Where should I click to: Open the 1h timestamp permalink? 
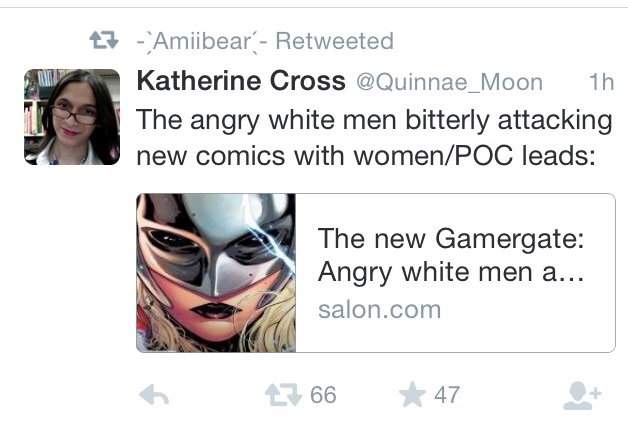tap(601, 82)
